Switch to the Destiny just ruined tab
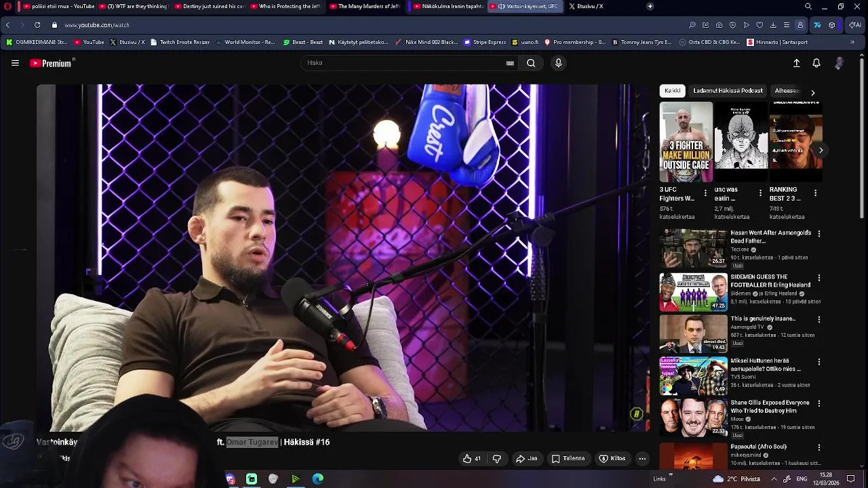This screenshot has width=868, height=488. coord(210,6)
